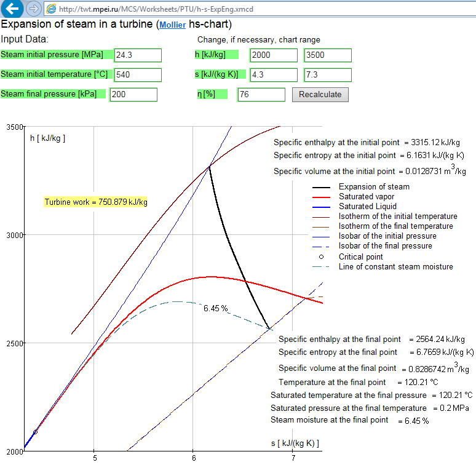
Task: Click the Internet Explorer page icon in address bar
Action: point(51,9)
